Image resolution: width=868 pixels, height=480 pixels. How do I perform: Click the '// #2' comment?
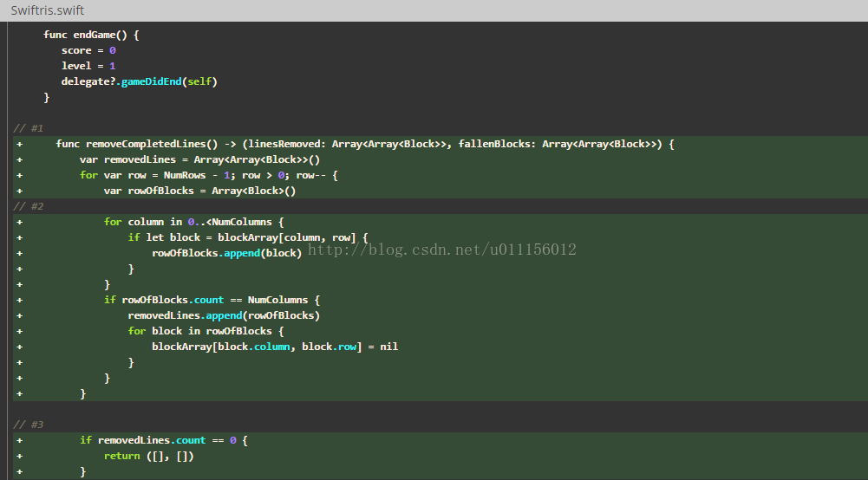29,206
